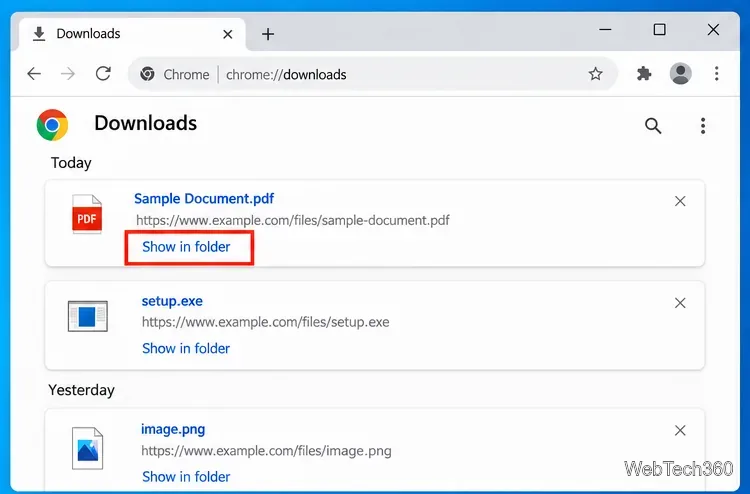
Task: Bookmark this page with the star icon
Action: [596, 74]
